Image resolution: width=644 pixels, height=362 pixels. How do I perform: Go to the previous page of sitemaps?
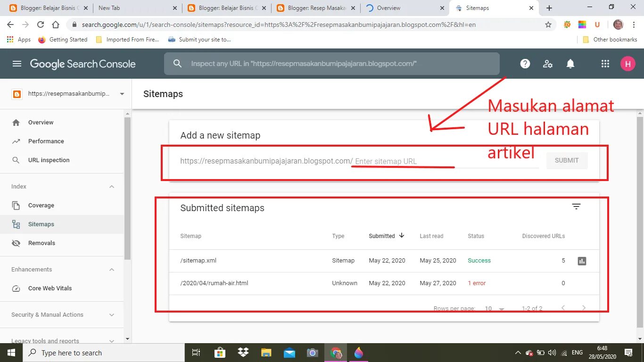tap(563, 308)
